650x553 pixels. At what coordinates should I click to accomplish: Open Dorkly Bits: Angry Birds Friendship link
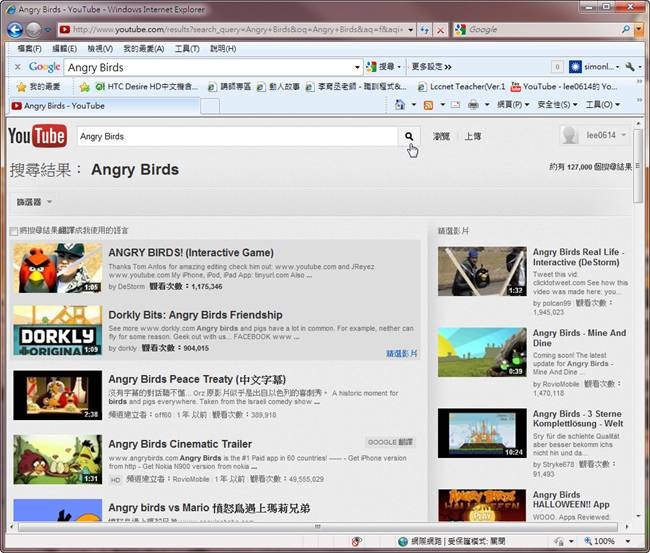pos(195,315)
